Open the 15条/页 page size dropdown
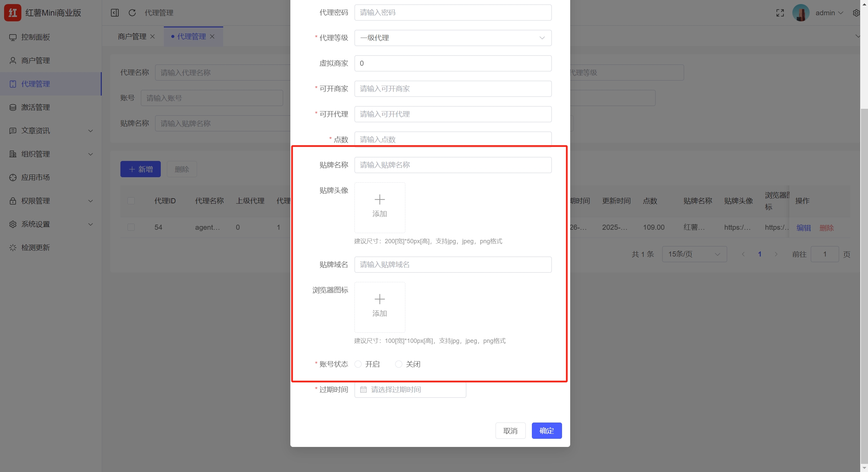The image size is (868, 472). (x=694, y=254)
